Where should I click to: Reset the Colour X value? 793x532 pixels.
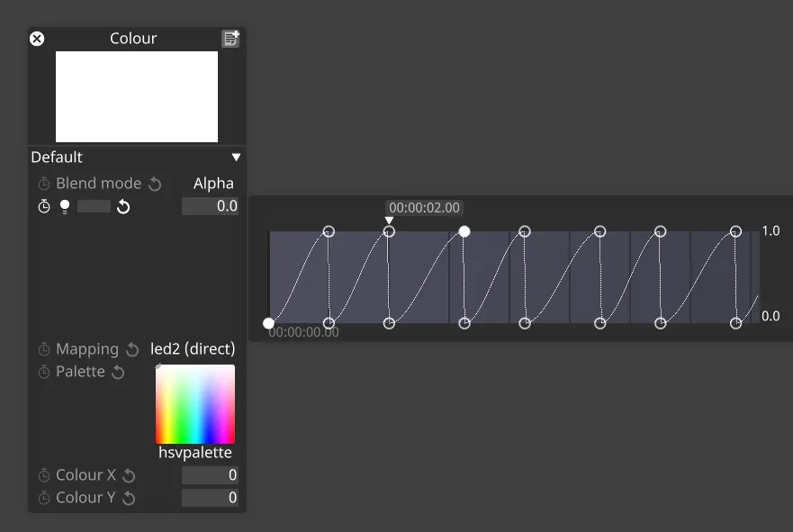click(128, 475)
